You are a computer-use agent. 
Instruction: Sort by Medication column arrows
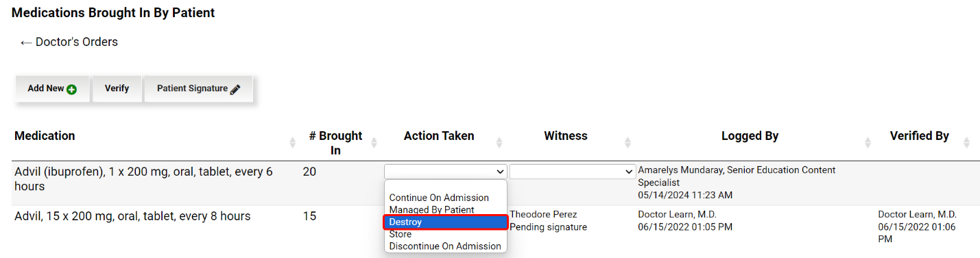point(292,143)
